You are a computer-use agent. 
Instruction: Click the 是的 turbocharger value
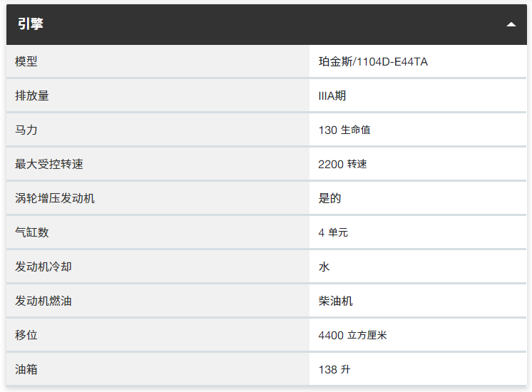(329, 199)
